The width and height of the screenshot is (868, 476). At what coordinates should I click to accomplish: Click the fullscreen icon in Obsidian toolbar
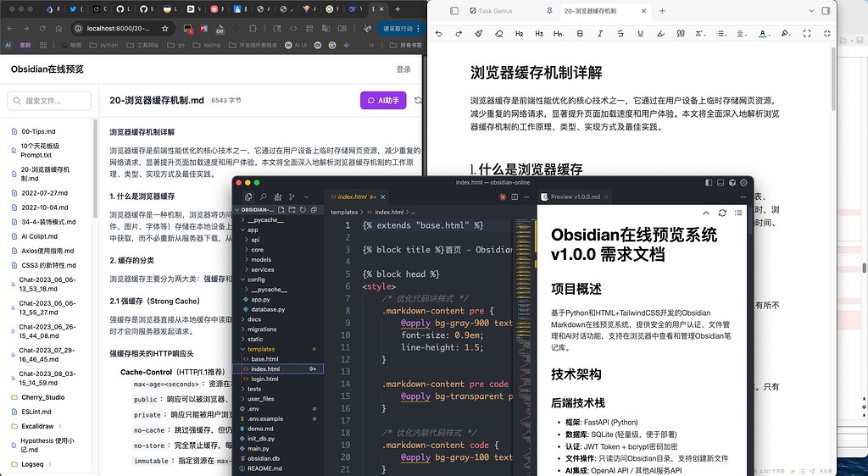[x=807, y=34]
